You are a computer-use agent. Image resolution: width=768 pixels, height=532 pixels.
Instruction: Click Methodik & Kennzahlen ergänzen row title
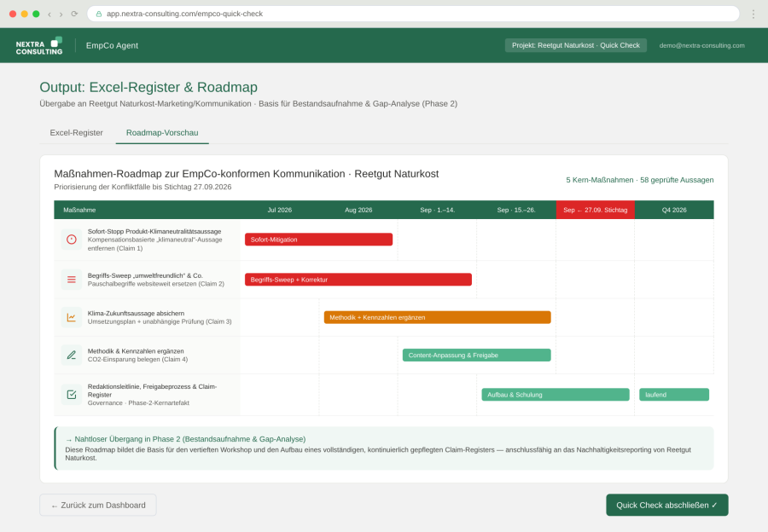(136, 351)
